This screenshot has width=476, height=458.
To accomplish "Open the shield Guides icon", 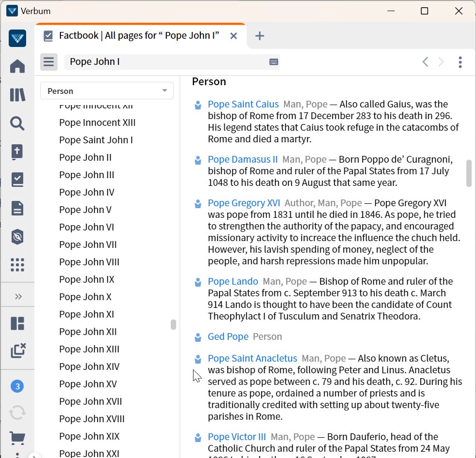I will click(x=17, y=236).
